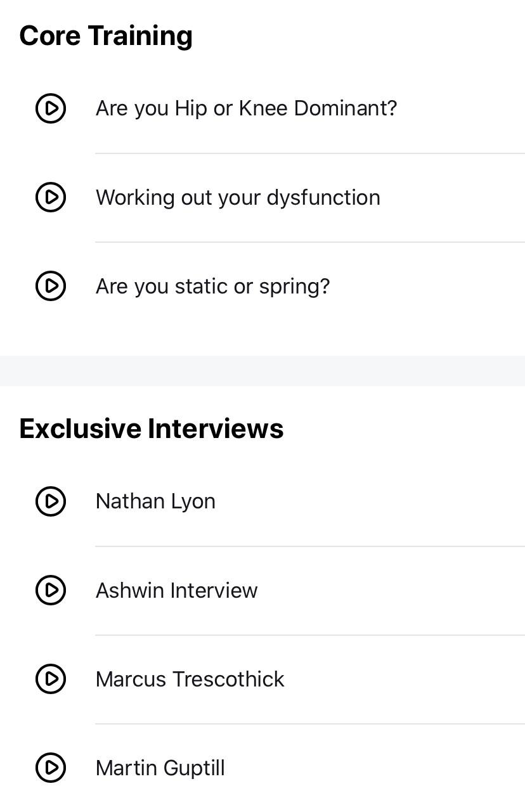Screen dimensions: 525x812
Task: Click the gray separator band between sections
Action: (x=262, y=371)
